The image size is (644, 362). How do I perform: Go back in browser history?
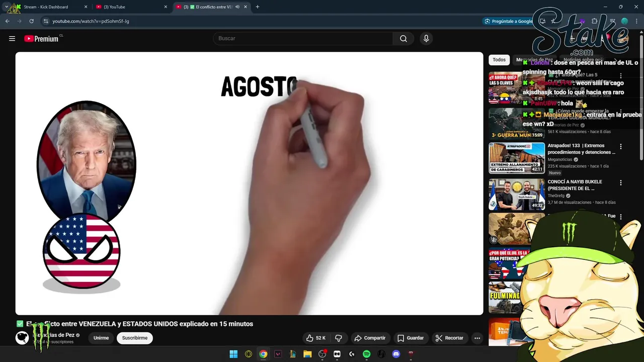pos(8,21)
